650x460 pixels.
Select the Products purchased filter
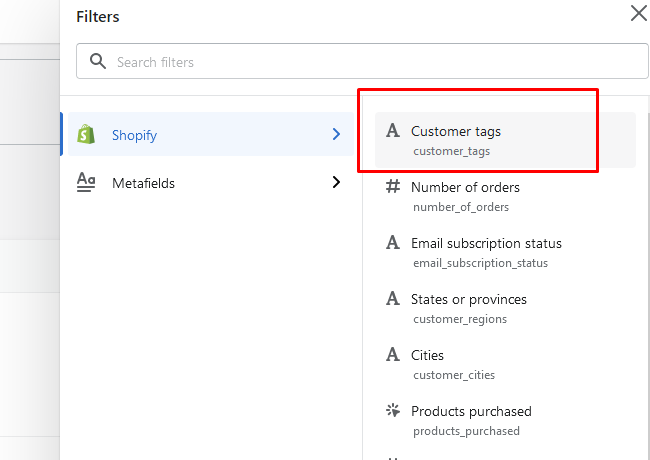tap(471, 411)
